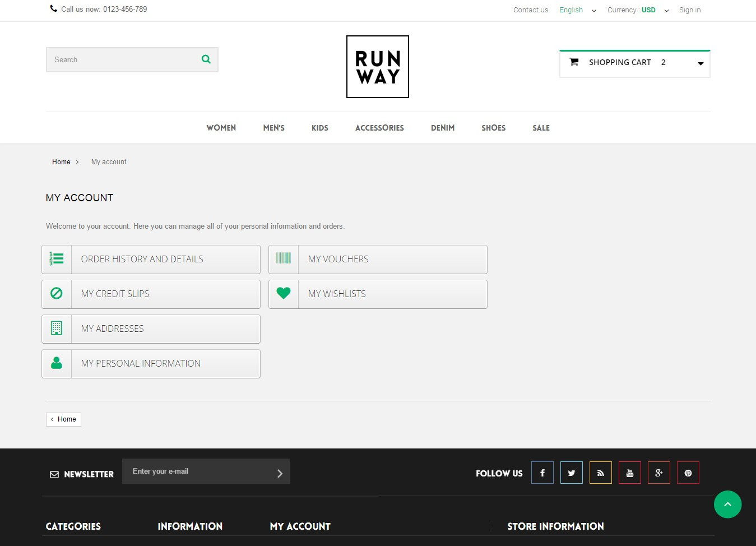Click the RUNWAY logo
The width and height of the screenshot is (756, 546).
[x=377, y=67]
